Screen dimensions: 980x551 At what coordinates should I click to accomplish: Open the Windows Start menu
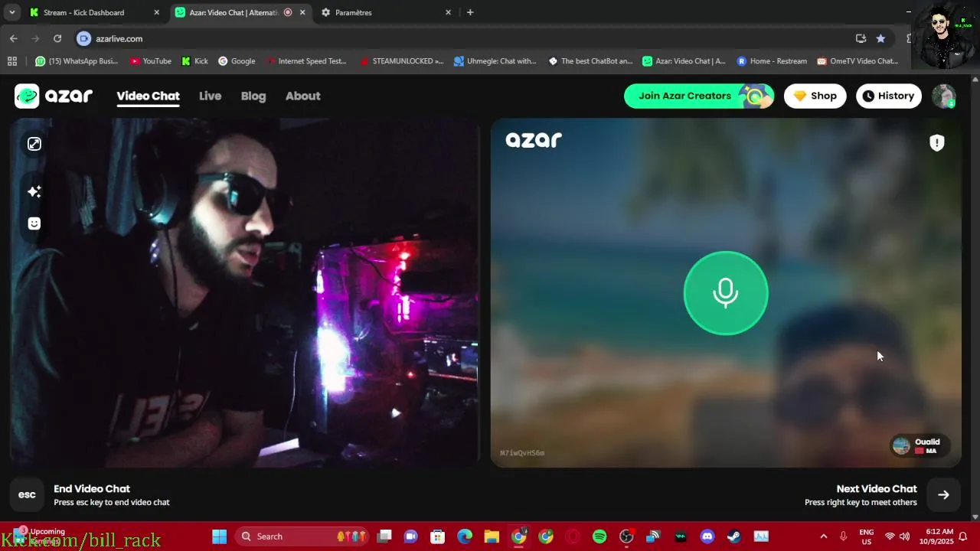tap(220, 536)
